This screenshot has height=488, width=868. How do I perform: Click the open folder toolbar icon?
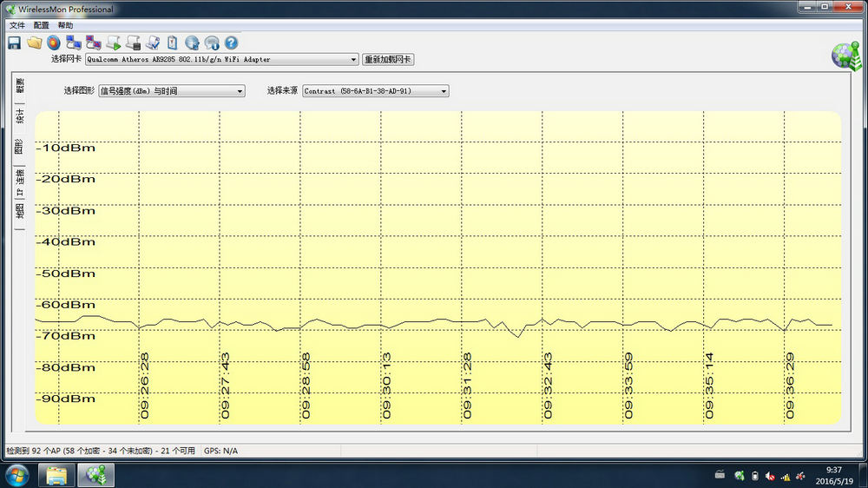[34, 43]
